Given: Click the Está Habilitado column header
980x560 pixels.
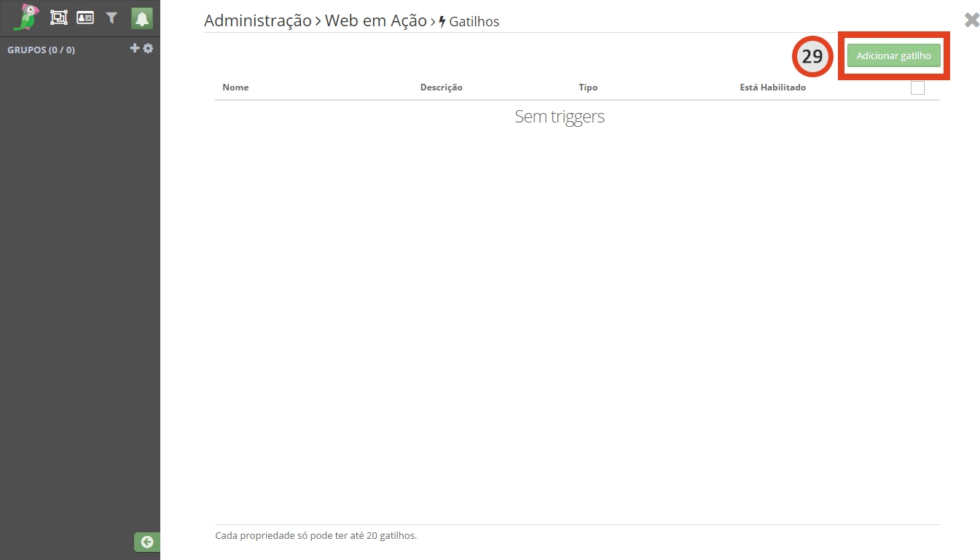Looking at the screenshot, I should tap(773, 87).
